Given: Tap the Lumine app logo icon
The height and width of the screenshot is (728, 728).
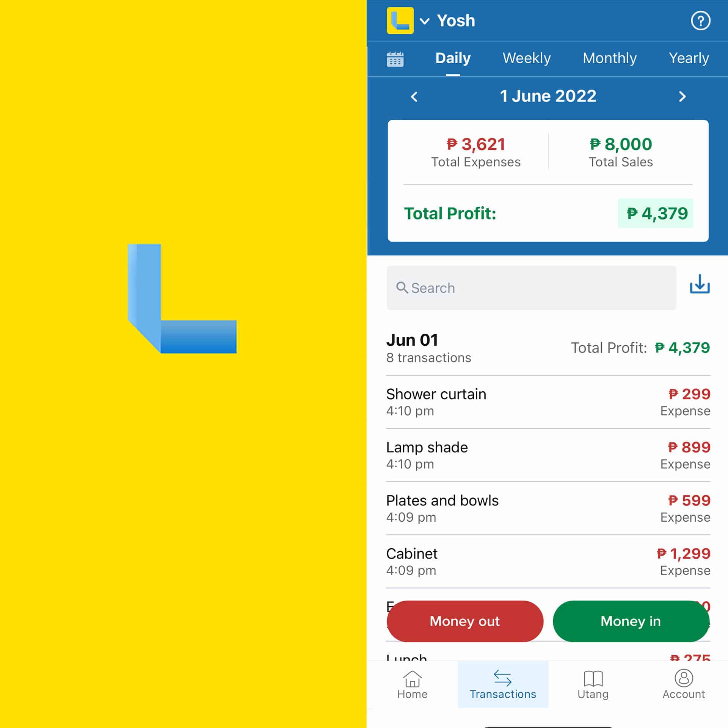Looking at the screenshot, I should [400, 20].
